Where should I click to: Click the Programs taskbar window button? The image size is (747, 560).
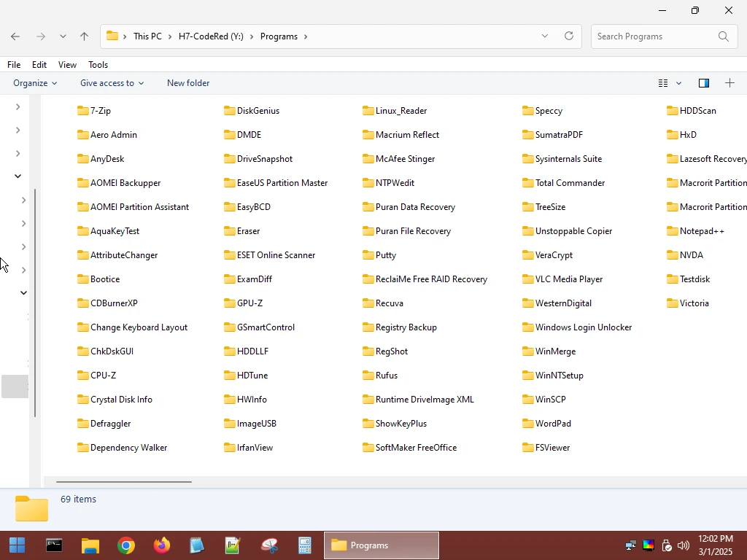pos(381,545)
